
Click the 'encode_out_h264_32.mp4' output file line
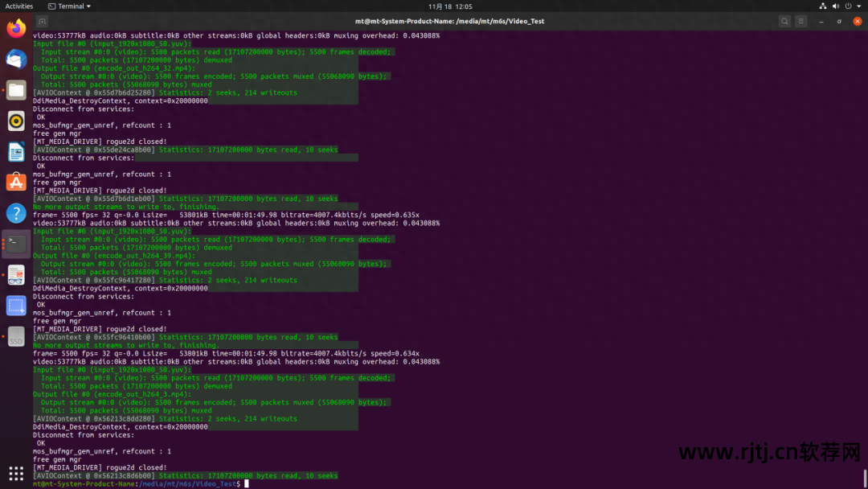[x=114, y=68]
